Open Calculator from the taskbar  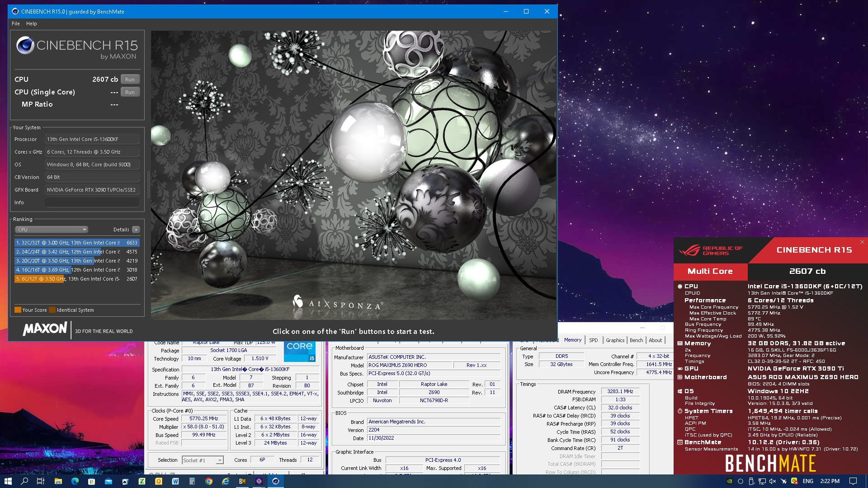click(x=192, y=481)
